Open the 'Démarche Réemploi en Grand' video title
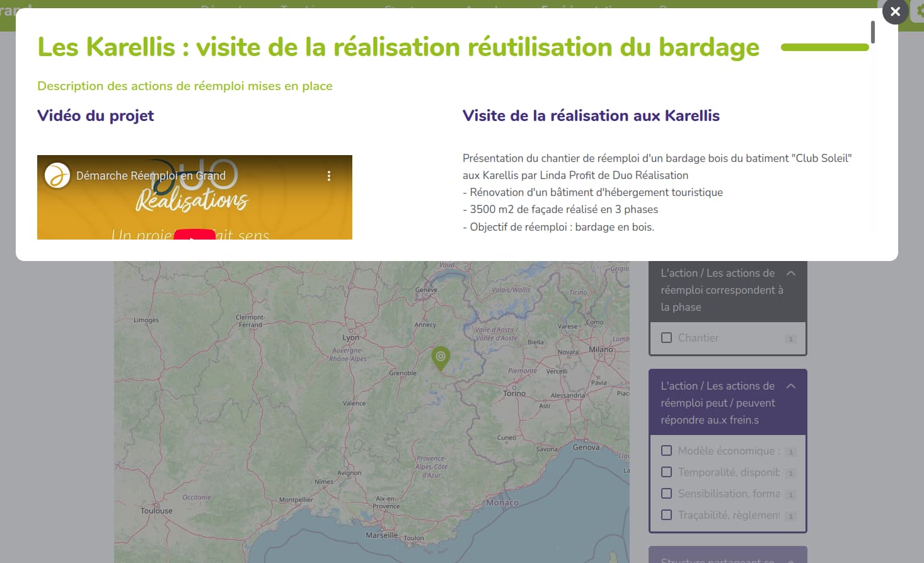The width and height of the screenshot is (924, 563). [151, 176]
